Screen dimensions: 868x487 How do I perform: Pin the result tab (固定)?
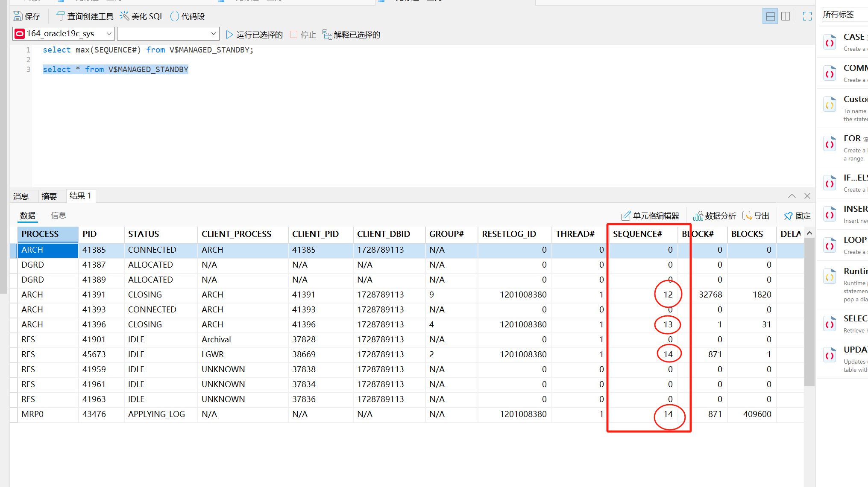[x=797, y=216]
